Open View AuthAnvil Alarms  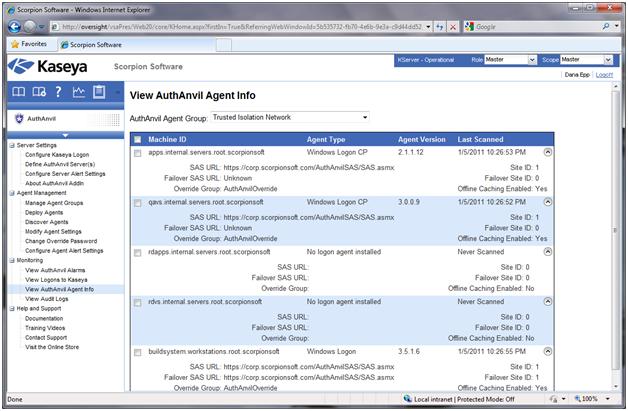tap(55, 270)
